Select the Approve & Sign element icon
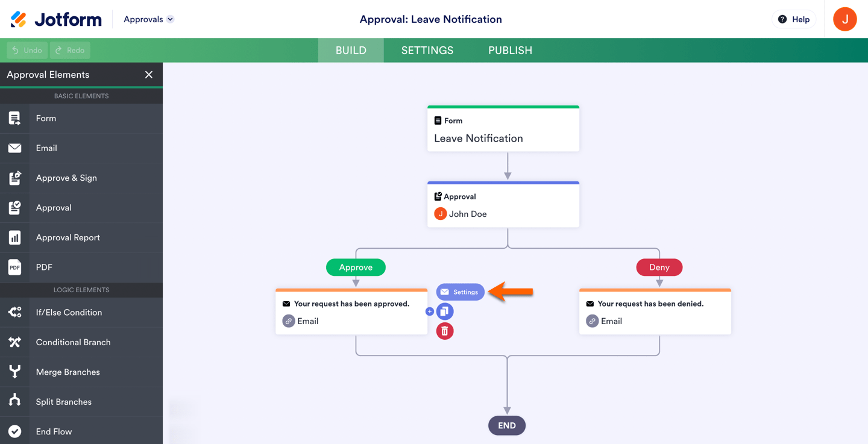This screenshot has width=868, height=444. coord(15,178)
